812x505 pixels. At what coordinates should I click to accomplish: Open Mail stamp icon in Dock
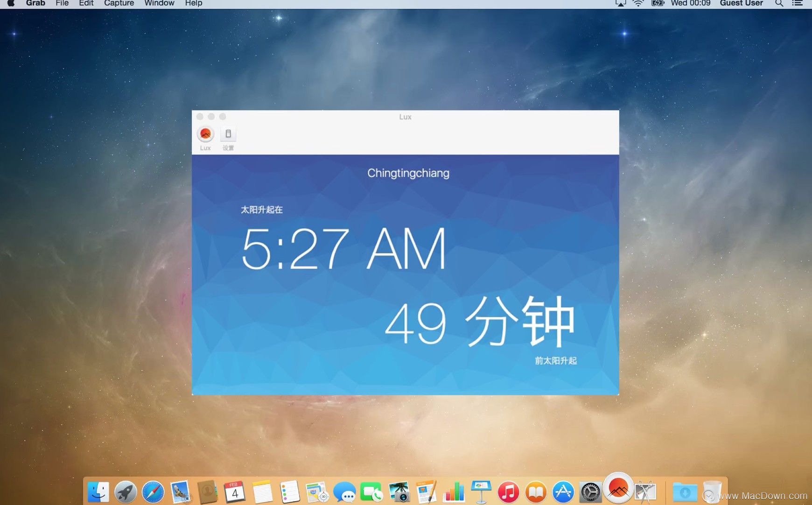pos(181,492)
